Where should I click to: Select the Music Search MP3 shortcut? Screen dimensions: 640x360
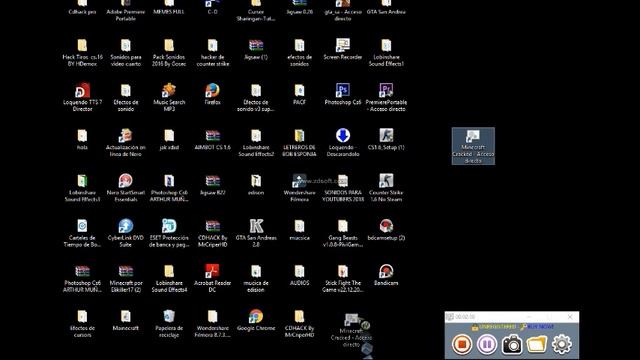pos(169,98)
